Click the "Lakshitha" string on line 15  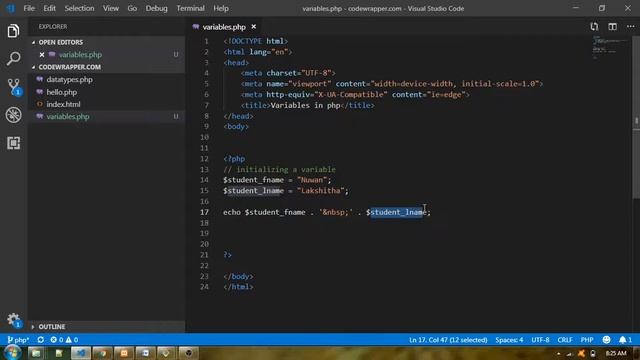(x=320, y=191)
